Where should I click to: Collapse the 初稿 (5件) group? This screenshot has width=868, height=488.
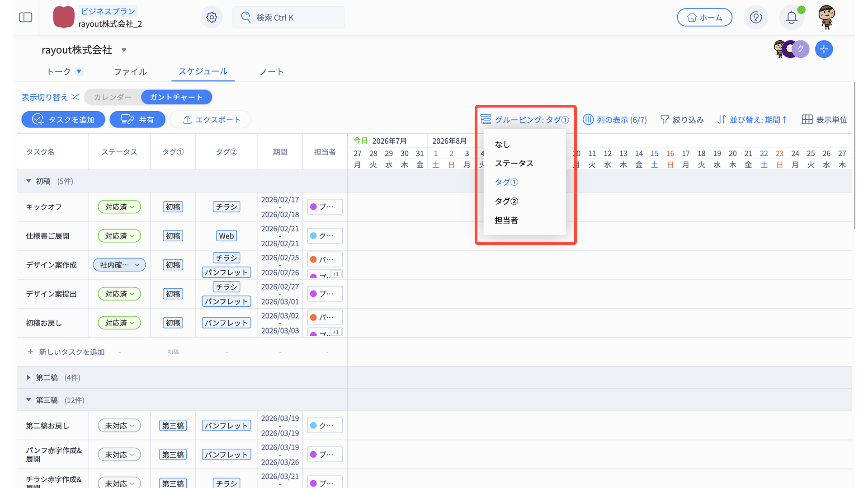tap(28, 181)
